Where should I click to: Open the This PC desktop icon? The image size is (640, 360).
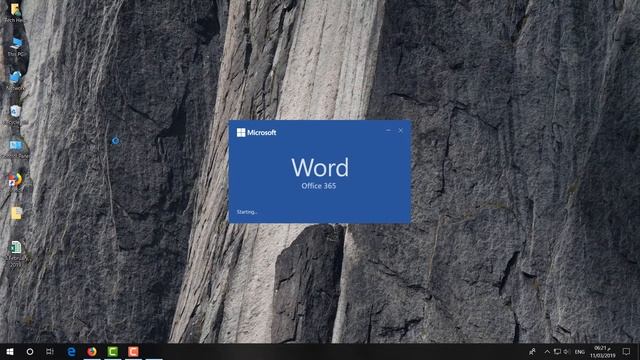click(16, 47)
